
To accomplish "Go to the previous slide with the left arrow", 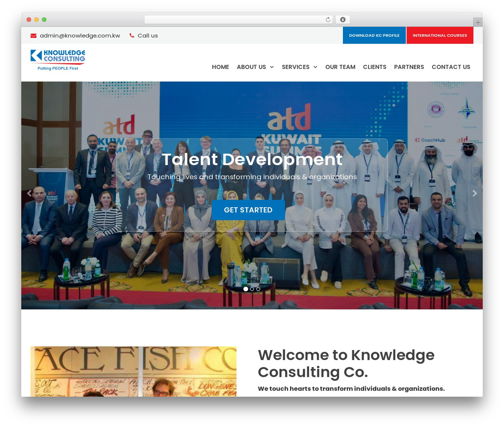I will (29, 193).
